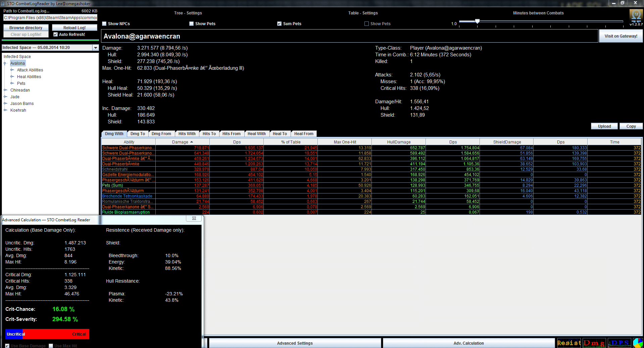
Task: Open the DPS graph icon
Action: [620, 343]
